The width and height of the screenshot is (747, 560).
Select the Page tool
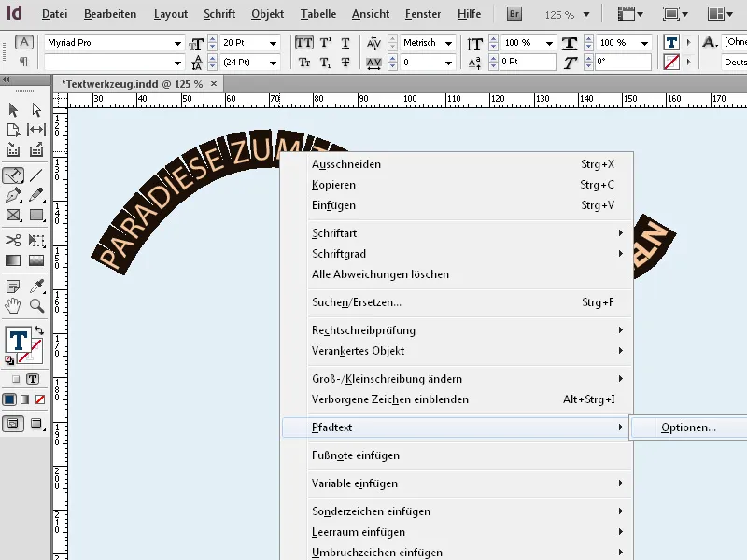[x=13, y=130]
